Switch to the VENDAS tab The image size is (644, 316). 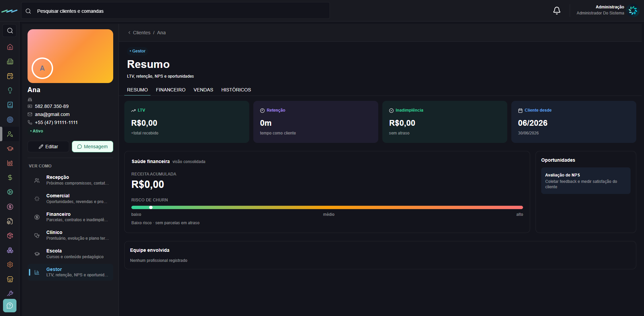[203, 90]
